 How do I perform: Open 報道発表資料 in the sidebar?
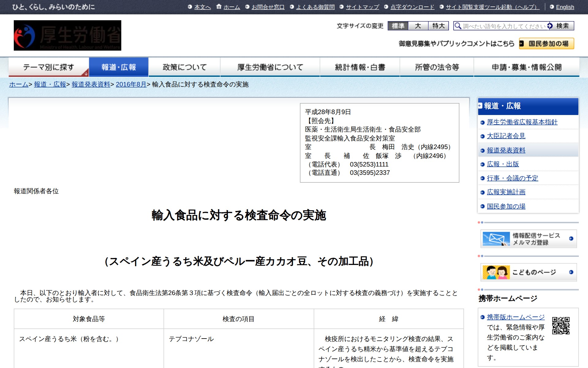tap(506, 150)
